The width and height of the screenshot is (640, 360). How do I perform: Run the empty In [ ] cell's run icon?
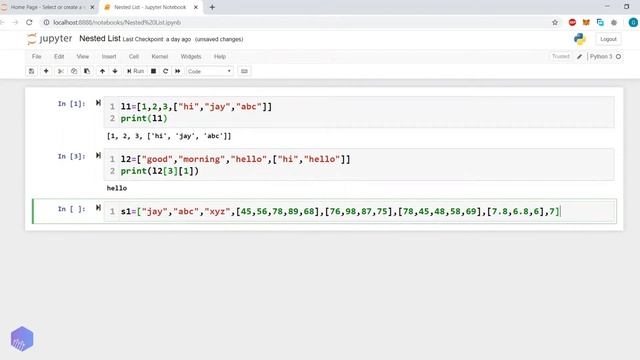pos(98,208)
